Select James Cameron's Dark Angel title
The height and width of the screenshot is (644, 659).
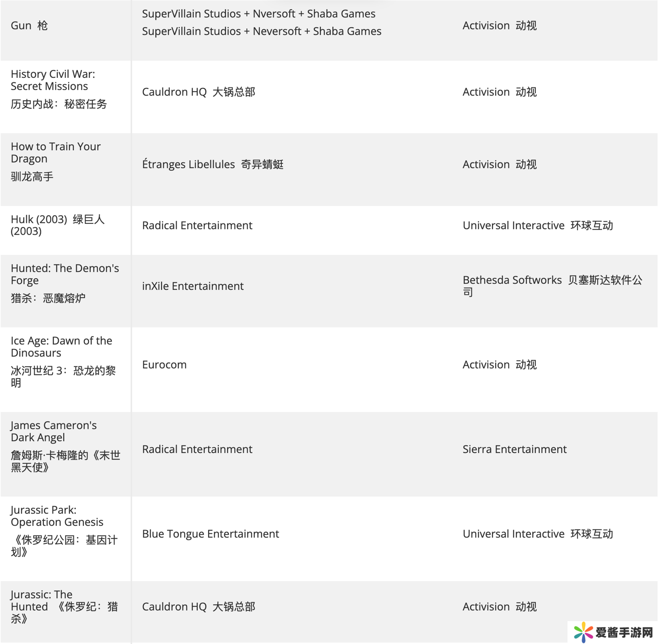(x=54, y=431)
